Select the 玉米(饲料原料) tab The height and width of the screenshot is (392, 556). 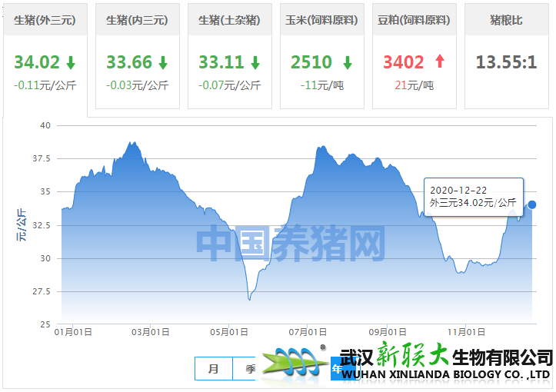tap(321, 20)
